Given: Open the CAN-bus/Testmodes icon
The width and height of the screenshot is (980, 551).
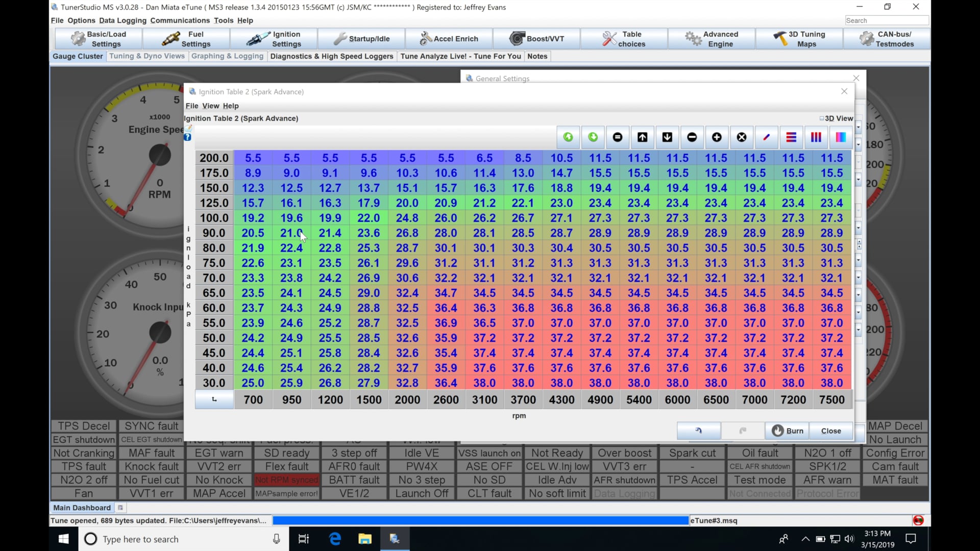Looking at the screenshot, I should 888,38.
